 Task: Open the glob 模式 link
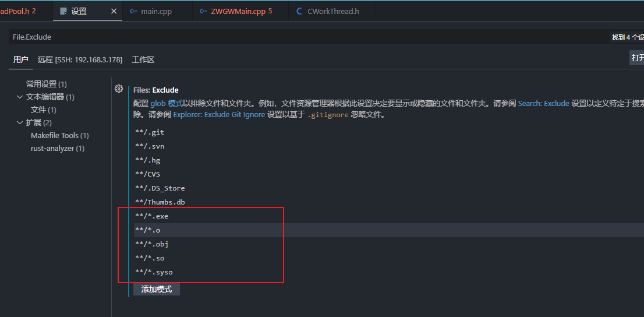(167, 104)
